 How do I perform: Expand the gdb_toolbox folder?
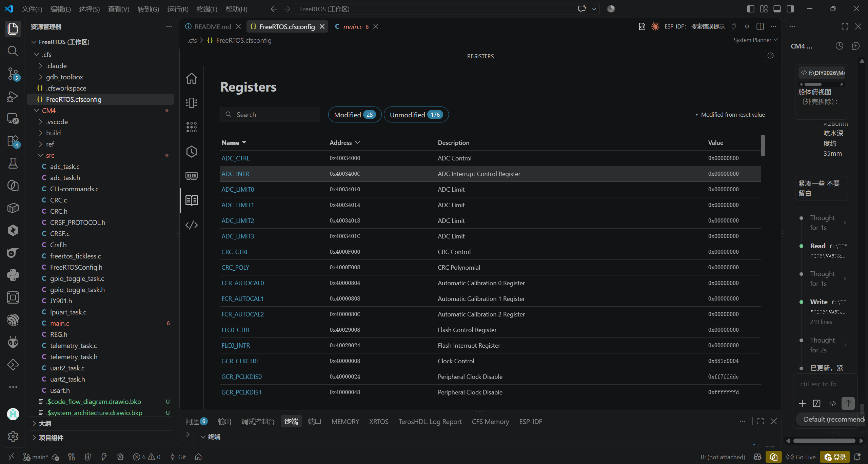pyautogui.click(x=41, y=77)
